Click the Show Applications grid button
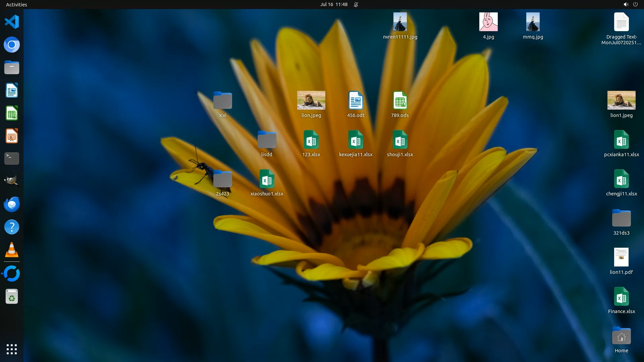Viewport: 644px width, 362px height. (12, 349)
